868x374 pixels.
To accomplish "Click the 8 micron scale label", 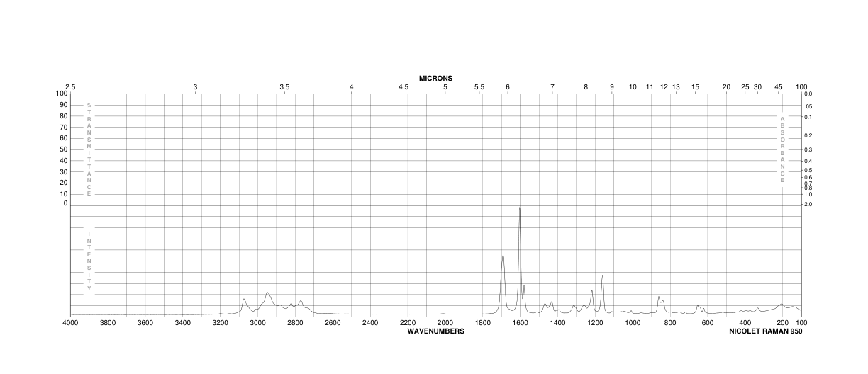I will [x=586, y=87].
